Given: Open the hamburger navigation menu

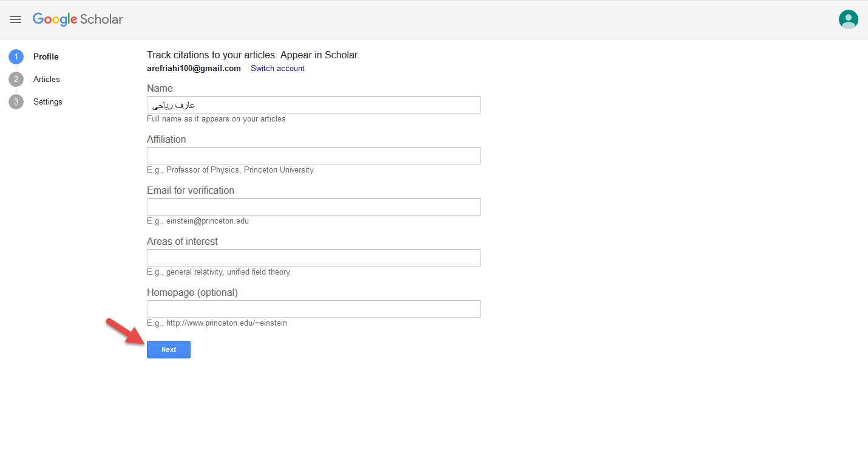Looking at the screenshot, I should click(x=16, y=19).
